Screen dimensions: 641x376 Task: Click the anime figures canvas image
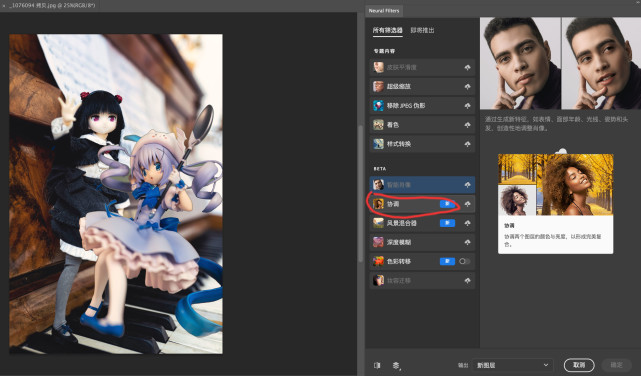tap(116, 194)
